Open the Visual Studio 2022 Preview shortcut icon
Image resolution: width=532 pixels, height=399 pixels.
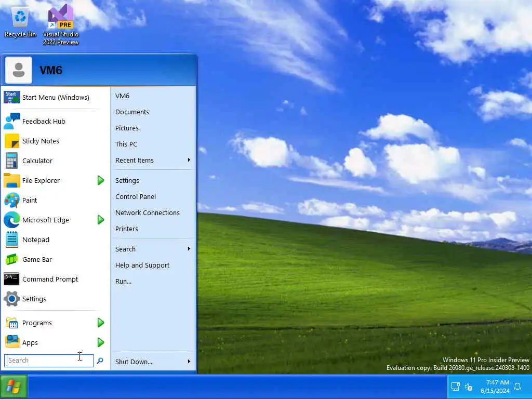tap(61, 17)
